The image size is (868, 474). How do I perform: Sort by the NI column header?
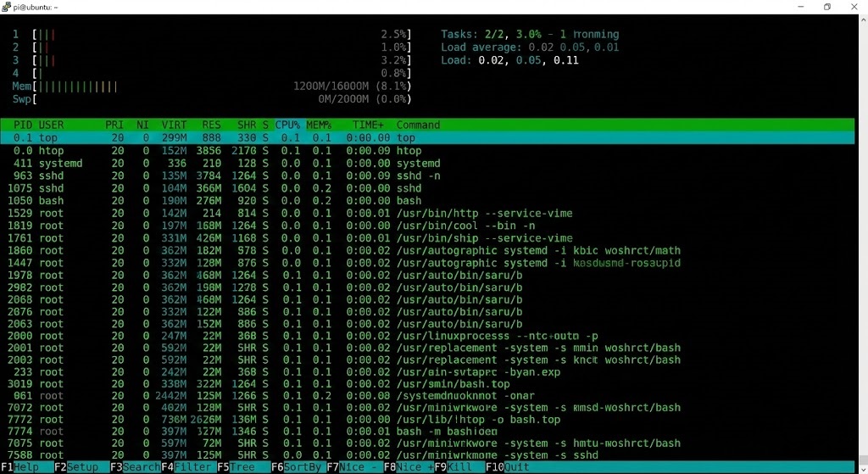[142, 125]
